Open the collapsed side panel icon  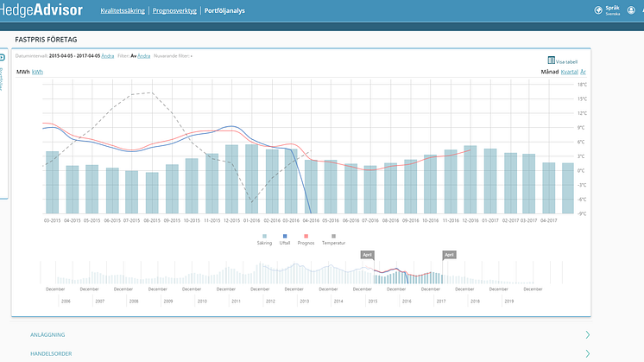coord(2,58)
